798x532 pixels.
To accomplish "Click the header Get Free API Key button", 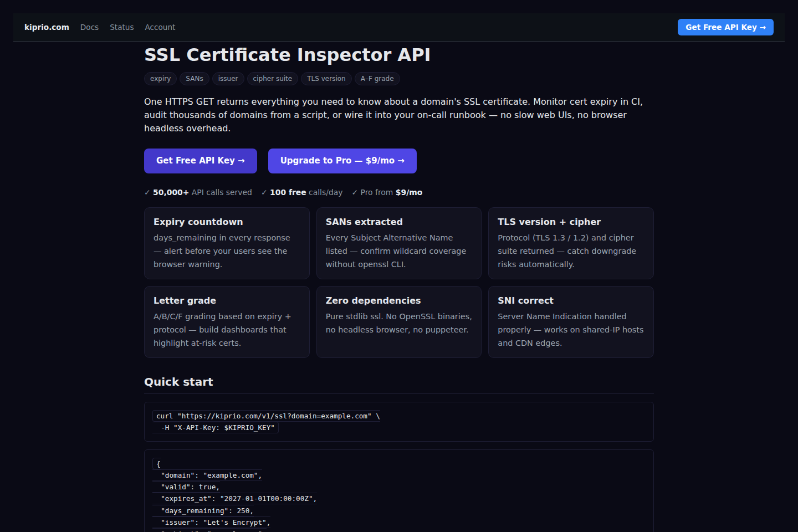I will [x=725, y=27].
